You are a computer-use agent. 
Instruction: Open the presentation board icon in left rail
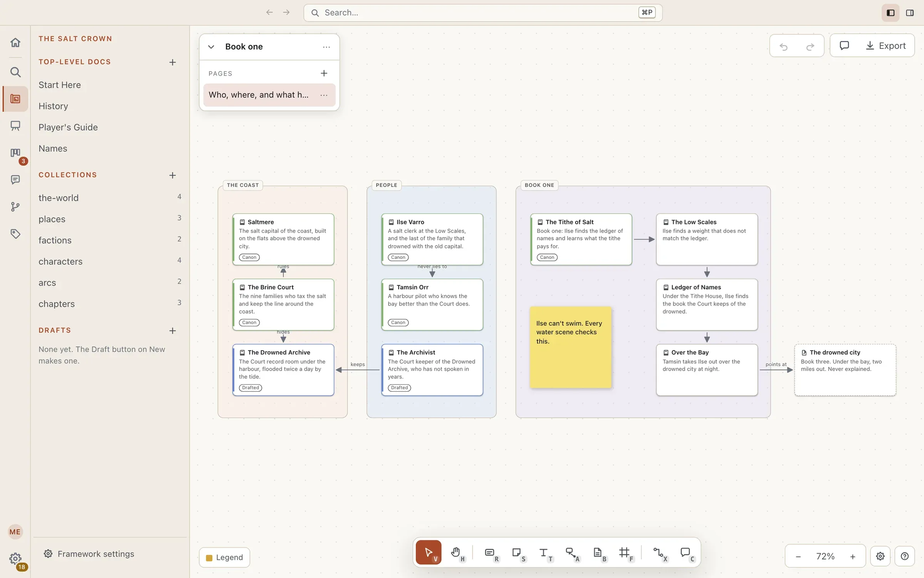tap(15, 126)
